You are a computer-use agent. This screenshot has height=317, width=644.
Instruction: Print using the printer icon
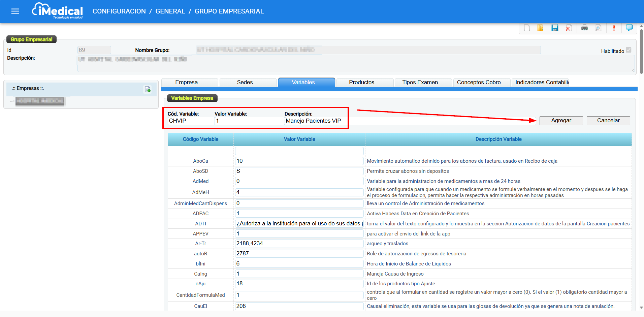tap(584, 28)
